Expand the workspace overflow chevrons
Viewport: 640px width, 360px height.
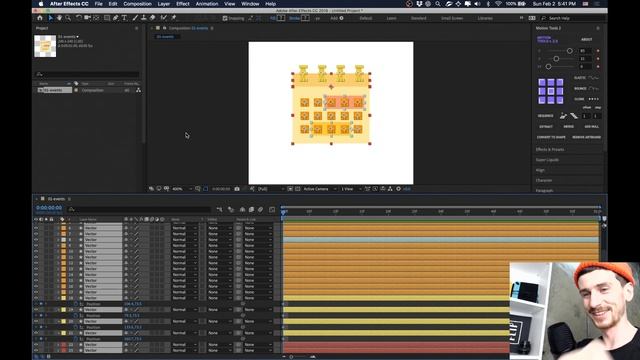point(521,18)
